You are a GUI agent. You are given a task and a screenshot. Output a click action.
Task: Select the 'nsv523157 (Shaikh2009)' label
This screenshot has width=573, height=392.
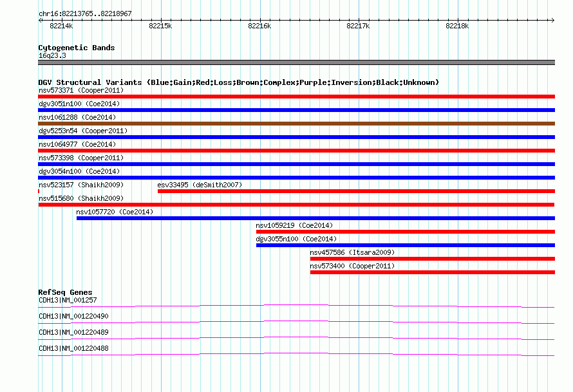(x=81, y=185)
